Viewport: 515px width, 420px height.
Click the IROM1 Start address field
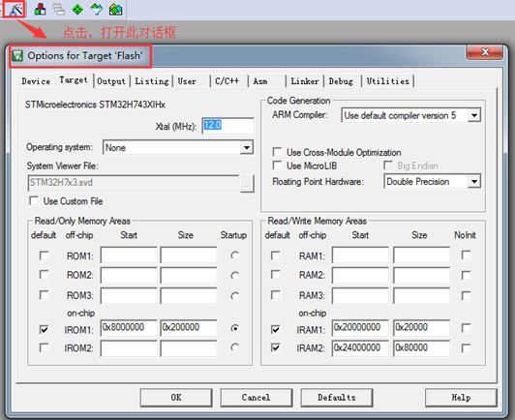(x=129, y=328)
